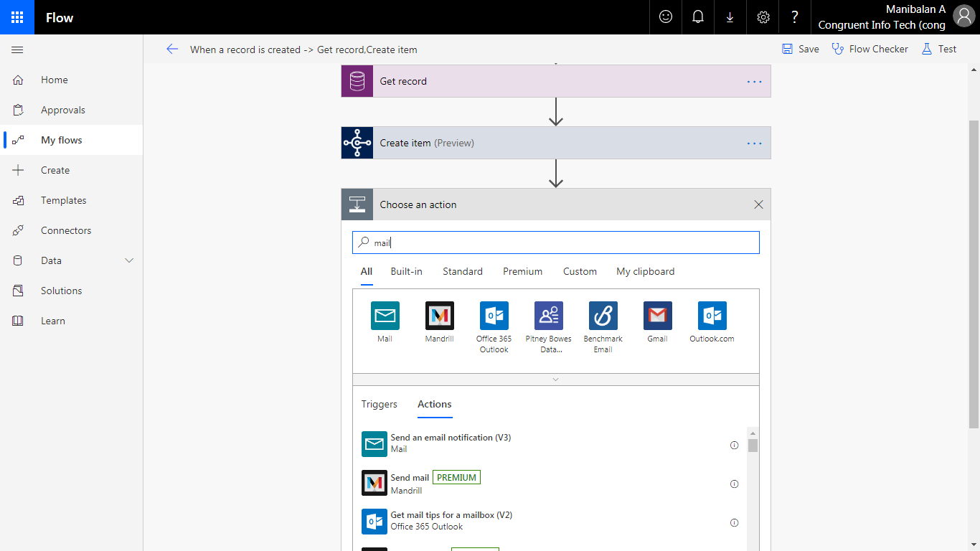Select the Mail connector icon

click(x=385, y=316)
